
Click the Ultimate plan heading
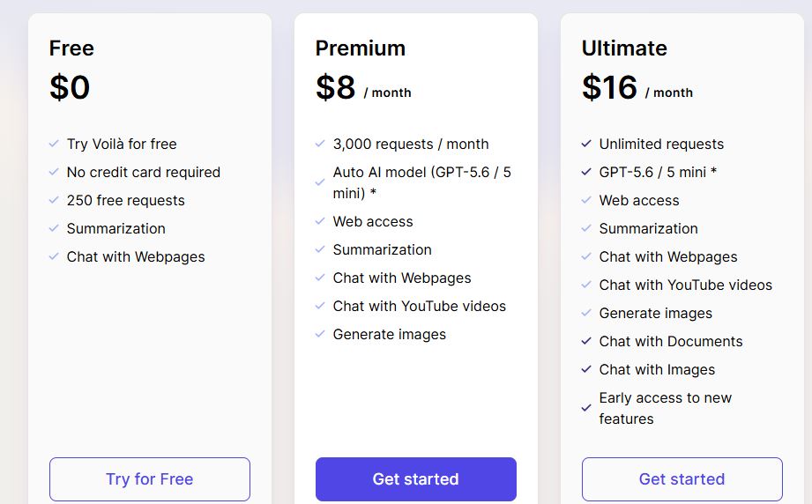pyautogui.click(x=624, y=48)
